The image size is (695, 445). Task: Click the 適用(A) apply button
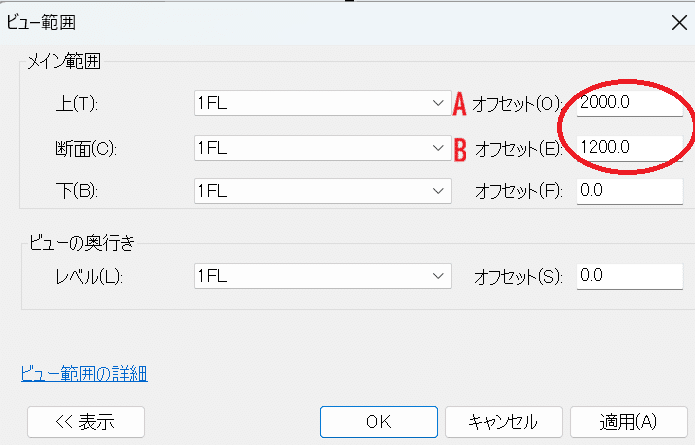(x=630, y=421)
